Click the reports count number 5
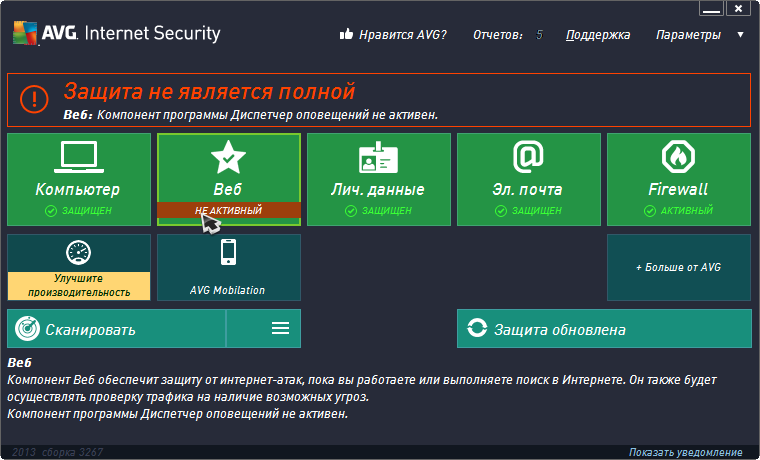The height and width of the screenshot is (460, 760). pyautogui.click(x=539, y=35)
